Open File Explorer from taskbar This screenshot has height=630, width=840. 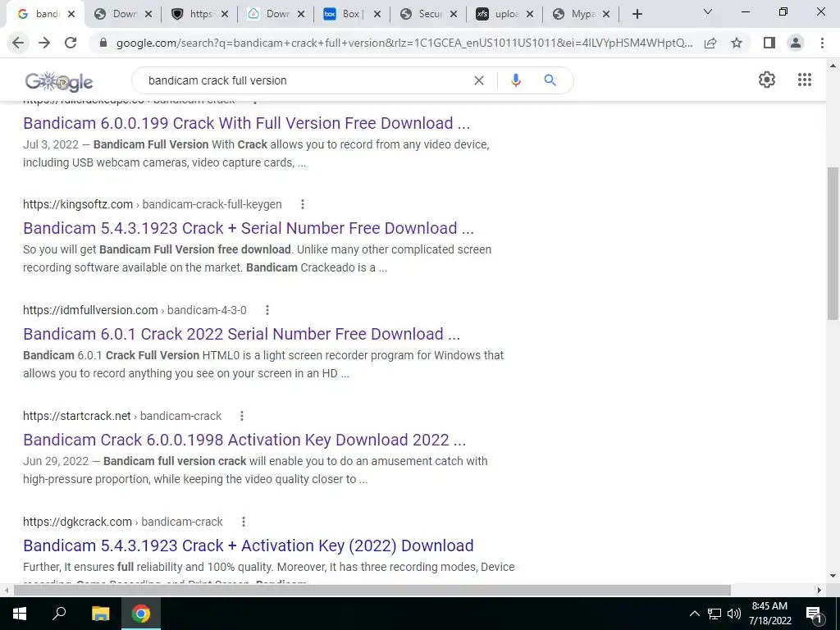(100, 614)
